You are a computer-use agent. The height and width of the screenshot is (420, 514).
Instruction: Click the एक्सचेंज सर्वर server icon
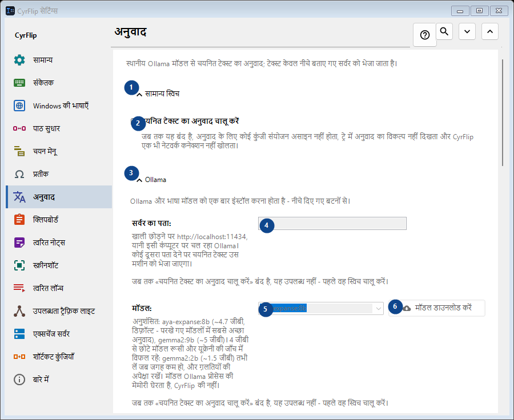point(19,334)
